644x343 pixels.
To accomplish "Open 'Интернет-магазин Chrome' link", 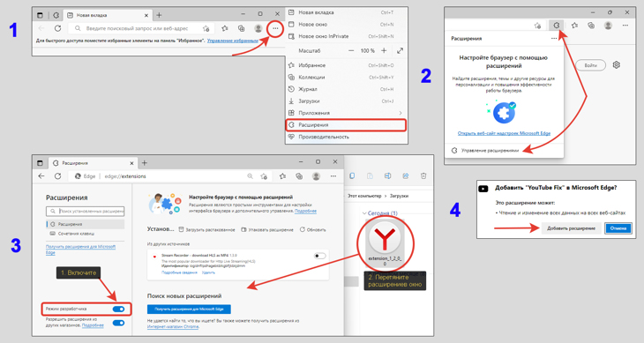I will click(x=173, y=327).
